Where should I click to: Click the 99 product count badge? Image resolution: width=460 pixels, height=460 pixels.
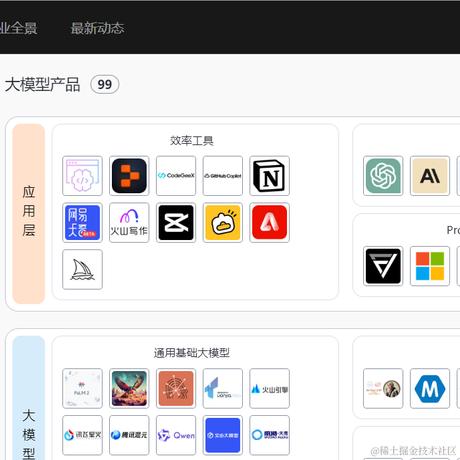(x=105, y=84)
